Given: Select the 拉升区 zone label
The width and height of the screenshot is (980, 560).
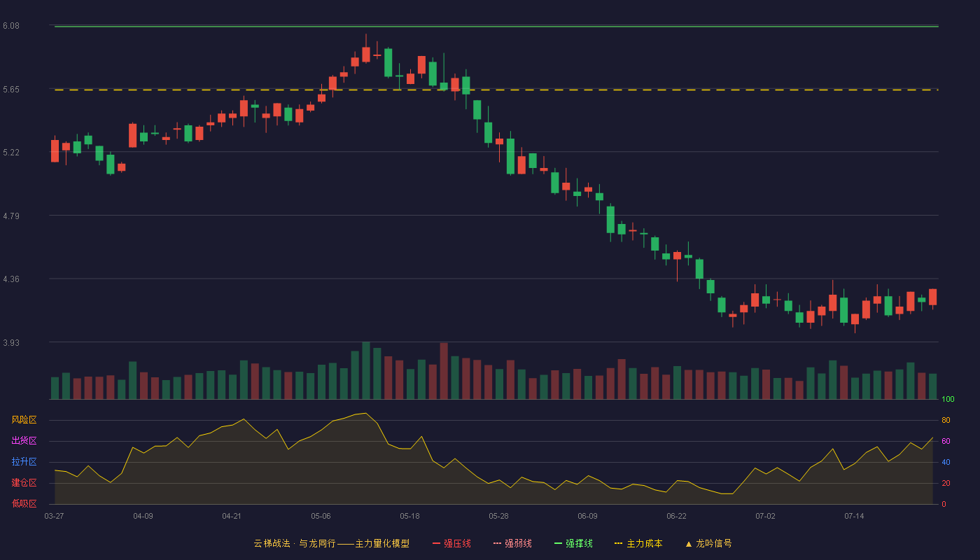Looking at the screenshot, I should click(24, 462).
